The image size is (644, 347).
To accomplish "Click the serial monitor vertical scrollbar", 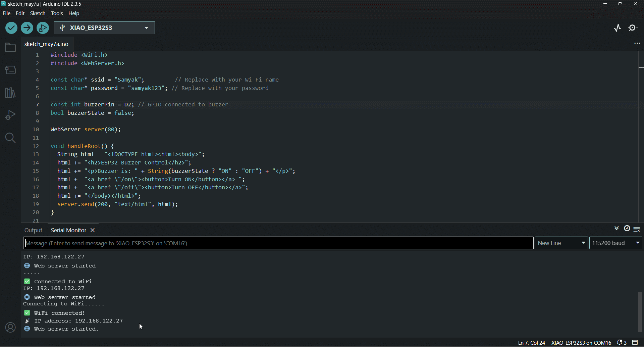I will [640, 312].
